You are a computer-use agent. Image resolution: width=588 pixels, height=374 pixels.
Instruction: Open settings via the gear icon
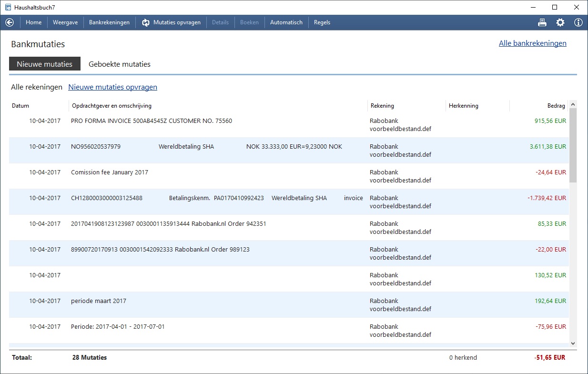[x=560, y=22]
